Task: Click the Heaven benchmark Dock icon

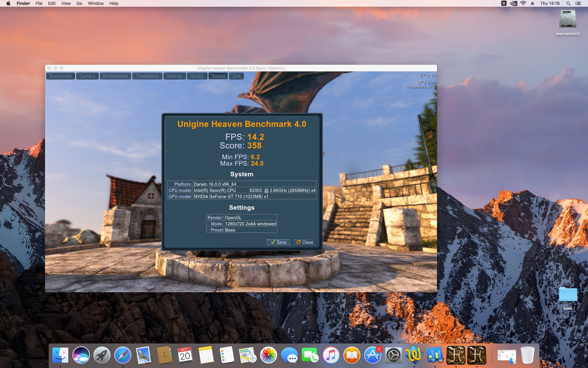Action: pos(456,355)
